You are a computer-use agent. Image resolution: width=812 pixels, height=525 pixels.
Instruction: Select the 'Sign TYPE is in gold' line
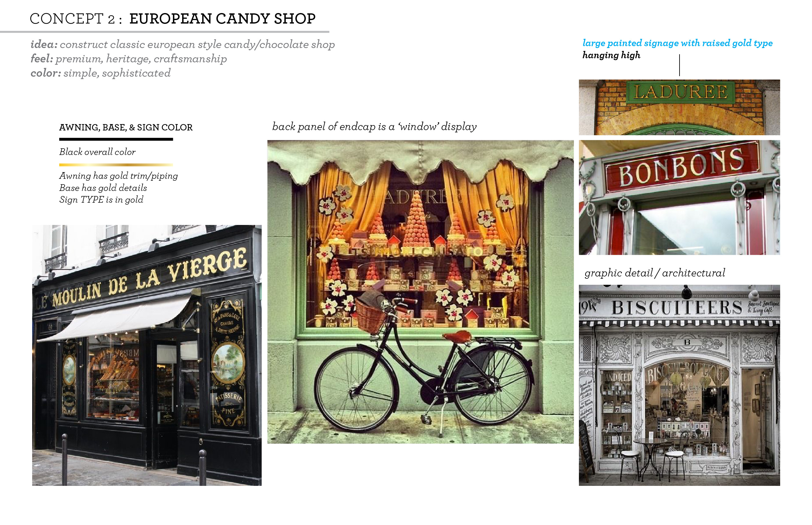click(101, 200)
